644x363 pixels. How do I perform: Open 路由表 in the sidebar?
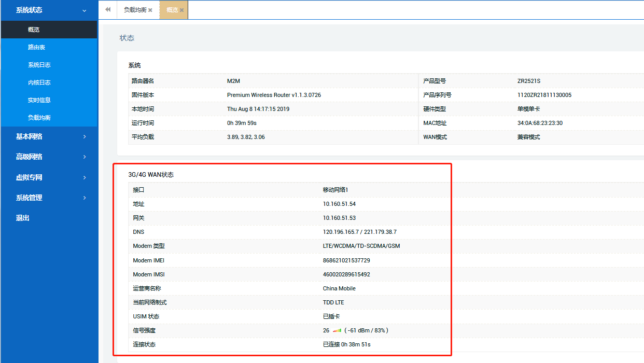(36, 47)
